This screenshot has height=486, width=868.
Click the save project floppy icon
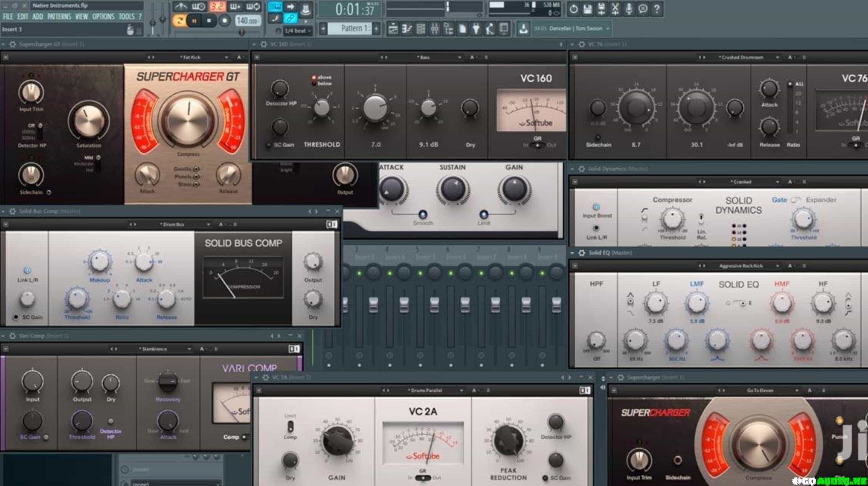(588, 9)
